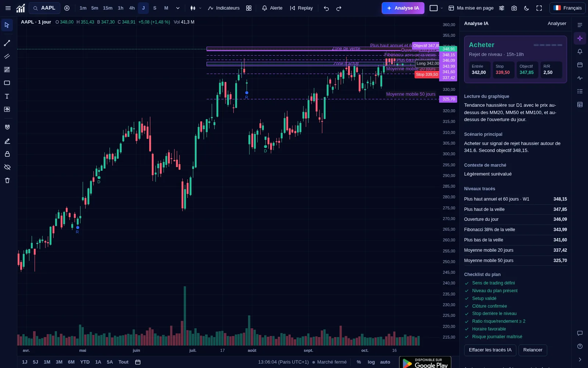The width and height of the screenshot is (588, 368).
Task: Switch to the 4h timeframe
Action: pyautogui.click(x=132, y=8)
